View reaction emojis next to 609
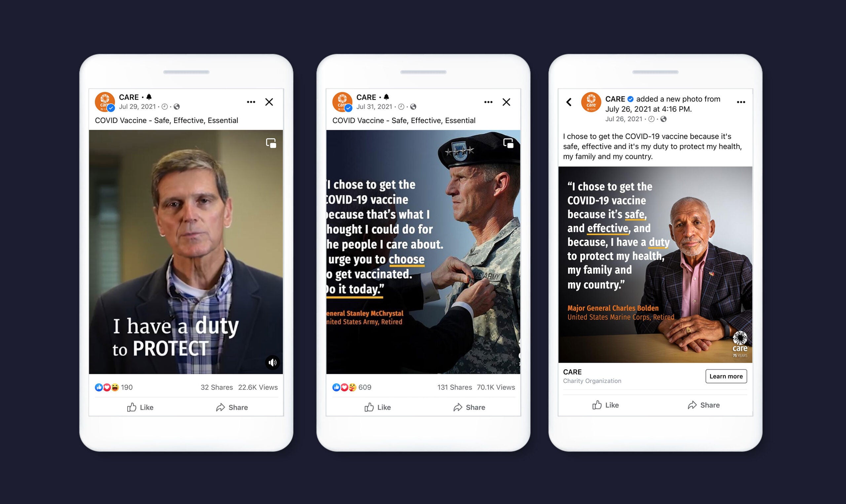This screenshot has width=846, height=504. [x=344, y=387]
